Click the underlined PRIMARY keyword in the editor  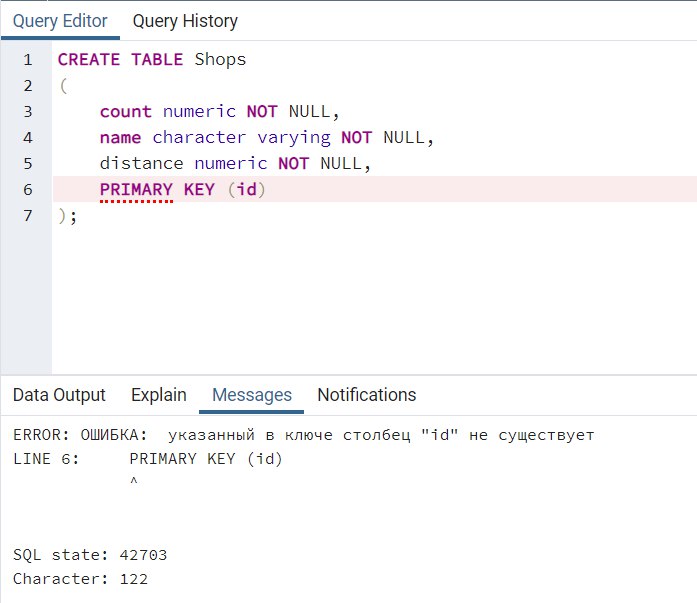tap(136, 190)
